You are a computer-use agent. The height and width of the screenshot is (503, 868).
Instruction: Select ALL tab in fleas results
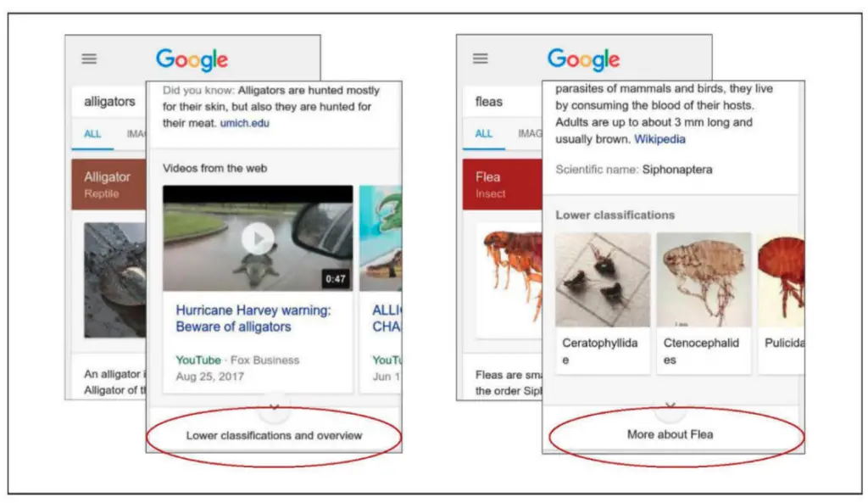pyautogui.click(x=484, y=133)
